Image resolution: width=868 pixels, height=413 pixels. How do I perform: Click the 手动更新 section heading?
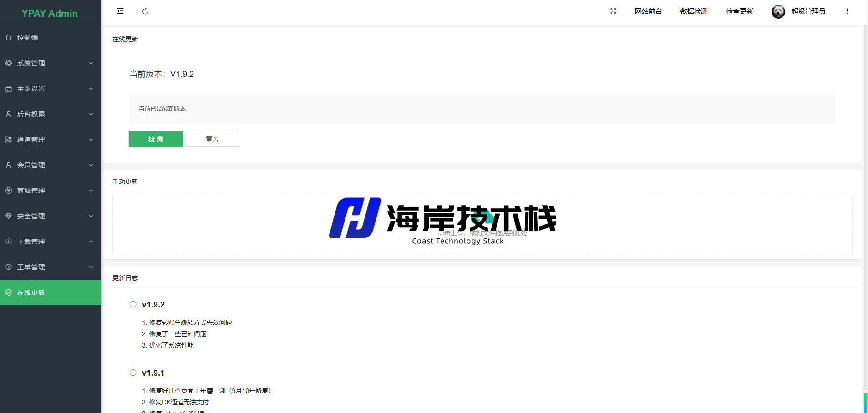pyautogui.click(x=125, y=181)
